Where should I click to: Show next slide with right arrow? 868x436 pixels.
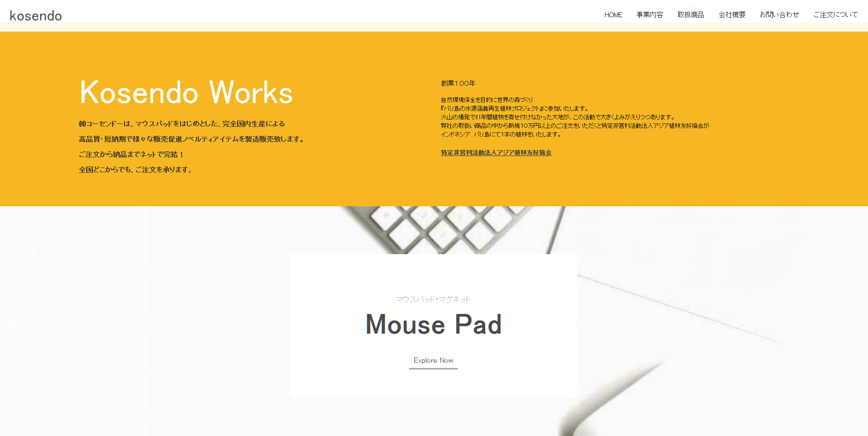coord(855,326)
